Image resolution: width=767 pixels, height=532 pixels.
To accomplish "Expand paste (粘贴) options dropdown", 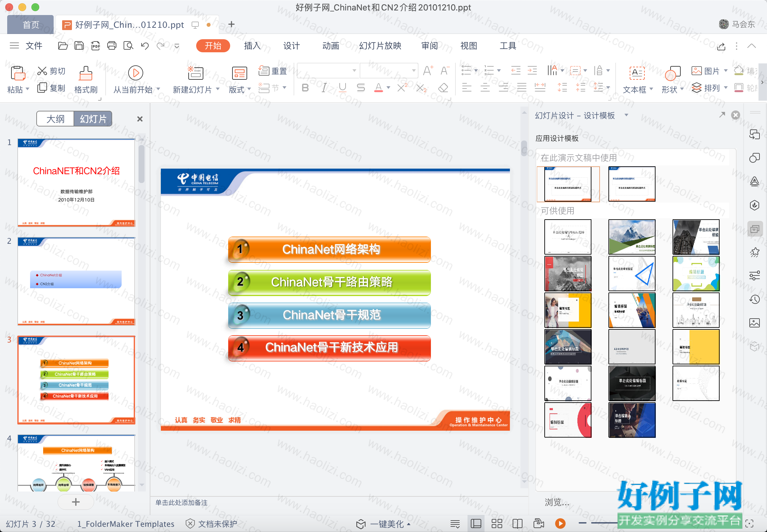I will click(28, 89).
